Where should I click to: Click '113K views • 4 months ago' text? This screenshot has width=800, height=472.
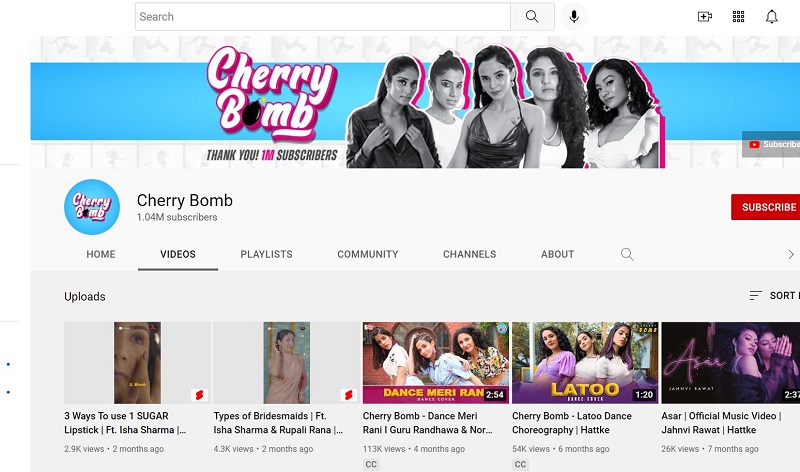(414, 449)
